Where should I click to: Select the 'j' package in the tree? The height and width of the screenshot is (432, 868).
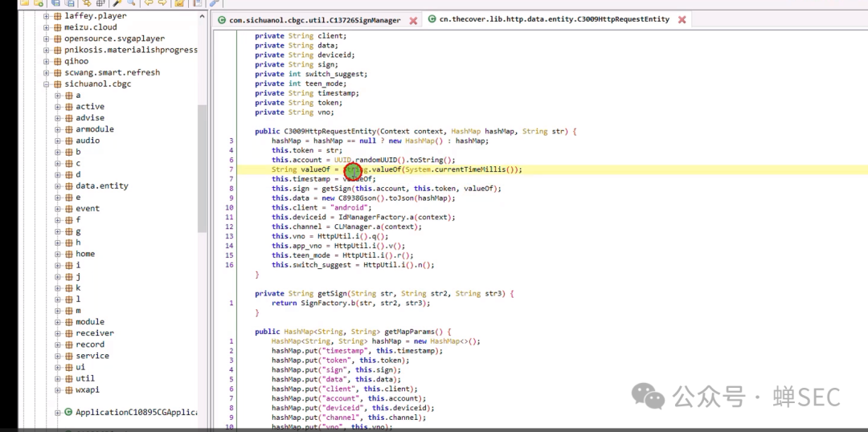[x=78, y=276]
